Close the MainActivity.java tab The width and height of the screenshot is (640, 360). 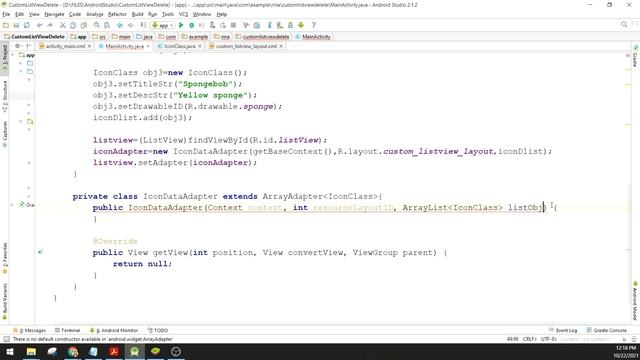(148, 46)
